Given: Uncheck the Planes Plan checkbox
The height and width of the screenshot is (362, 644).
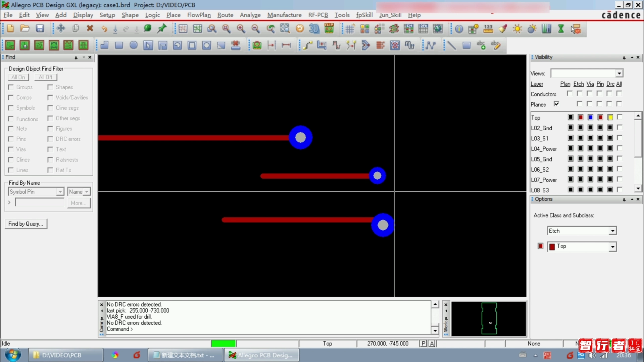Looking at the screenshot, I should click(556, 104).
